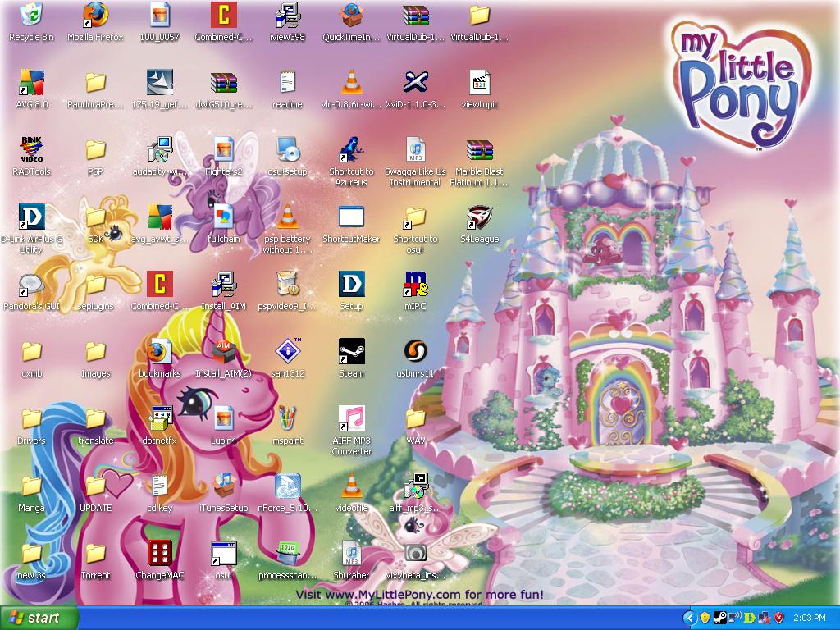The height and width of the screenshot is (630, 840).
Task: Open the PSP folder
Action: [95, 150]
